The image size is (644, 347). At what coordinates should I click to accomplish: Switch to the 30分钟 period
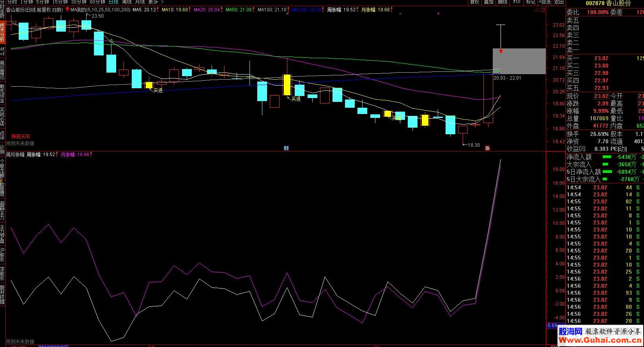[79, 2]
